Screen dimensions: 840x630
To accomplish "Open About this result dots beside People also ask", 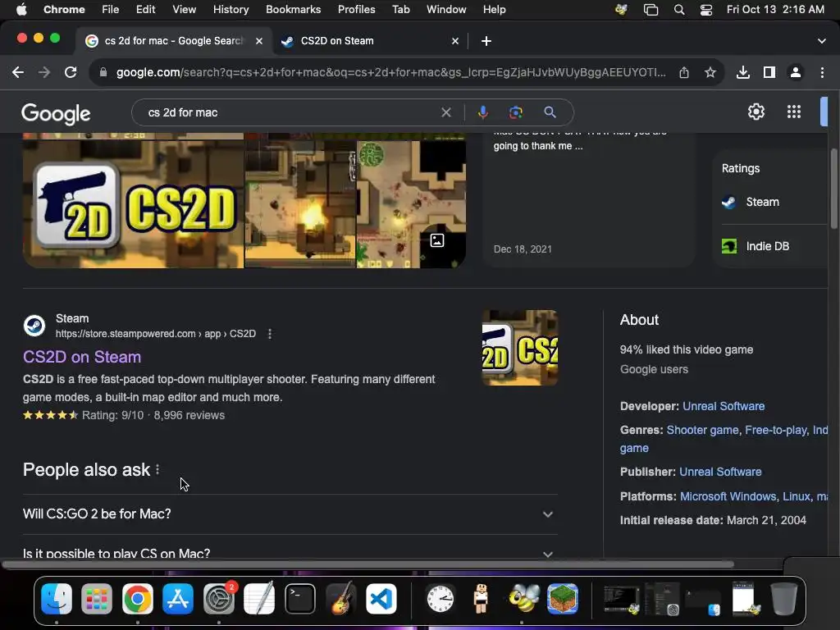I will coord(157,470).
